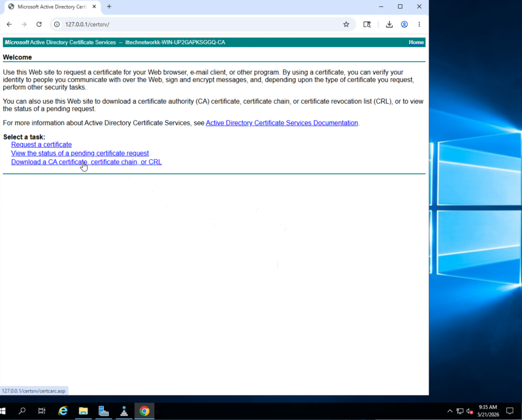Show hidden tray icons chevron
522x420 pixels.
pos(450,411)
